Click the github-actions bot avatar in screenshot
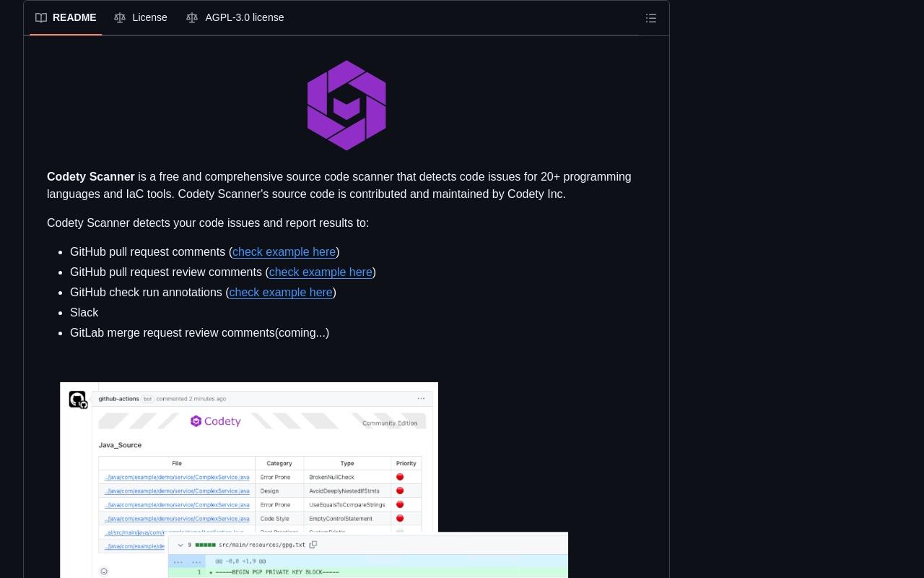Image resolution: width=924 pixels, height=578 pixels. pos(78,400)
